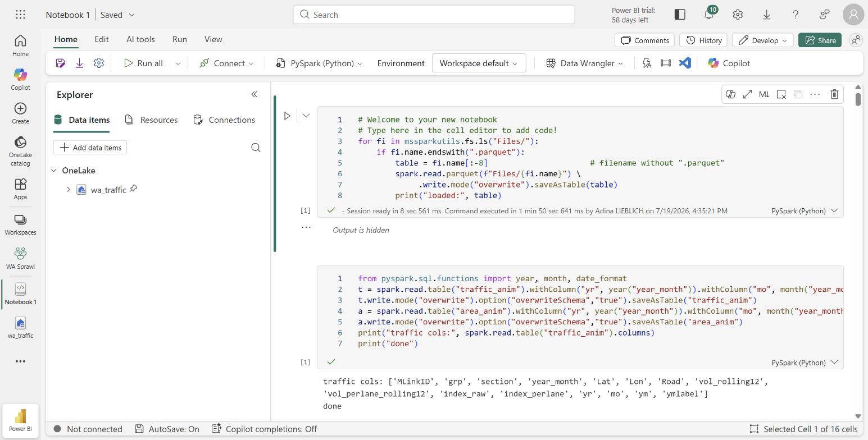Open the Comments button
868x440 pixels.
point(645,40)
